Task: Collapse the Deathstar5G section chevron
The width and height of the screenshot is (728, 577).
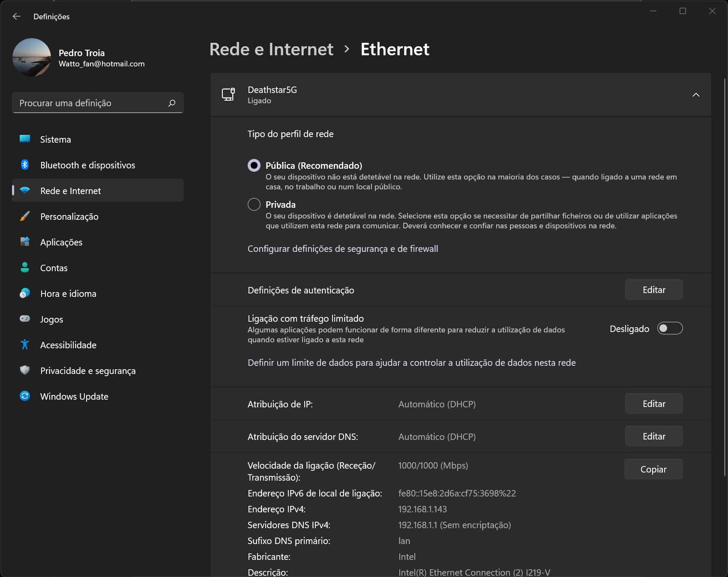Action: pos(696,95)
